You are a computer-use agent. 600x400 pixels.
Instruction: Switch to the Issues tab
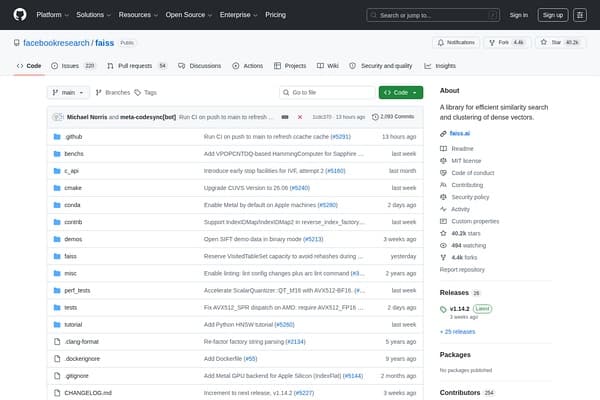[x=73, y=66]
